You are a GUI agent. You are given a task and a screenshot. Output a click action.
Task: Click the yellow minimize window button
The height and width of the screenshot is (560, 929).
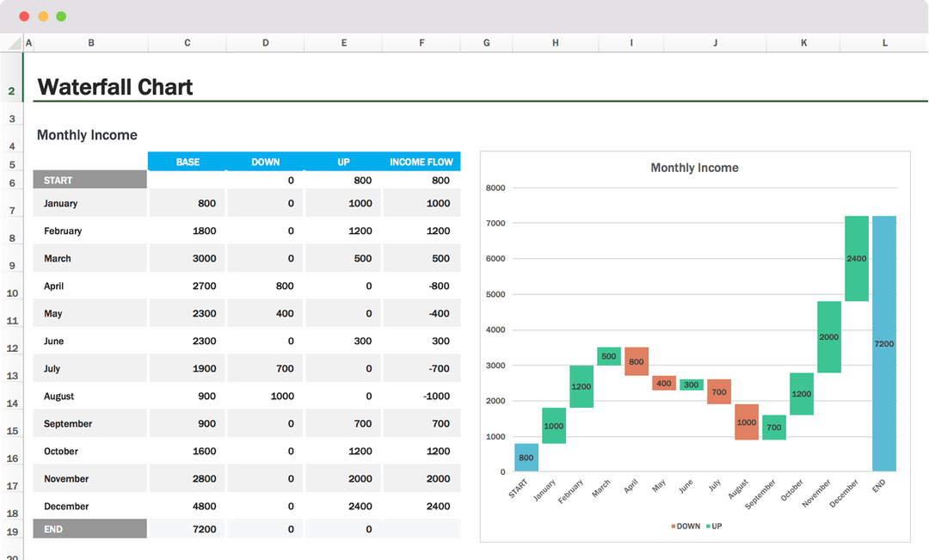click(x=42, y=16)
